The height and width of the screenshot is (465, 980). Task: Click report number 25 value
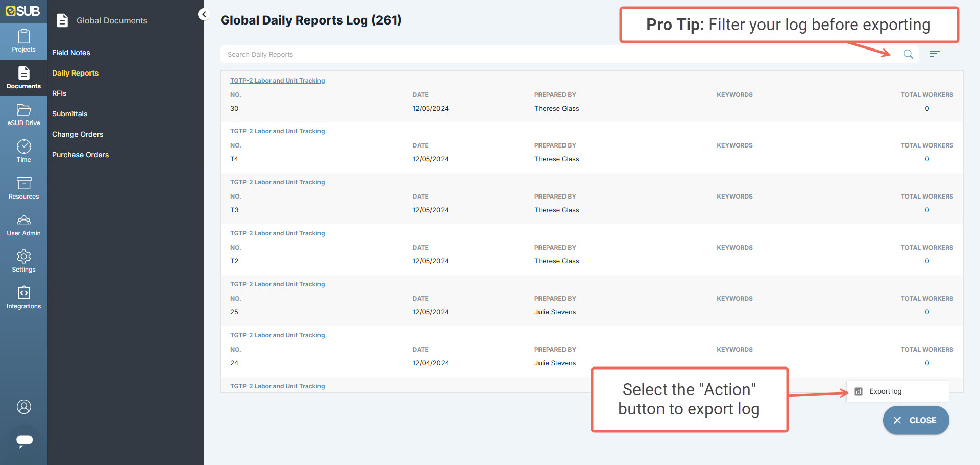click(234, 312)
